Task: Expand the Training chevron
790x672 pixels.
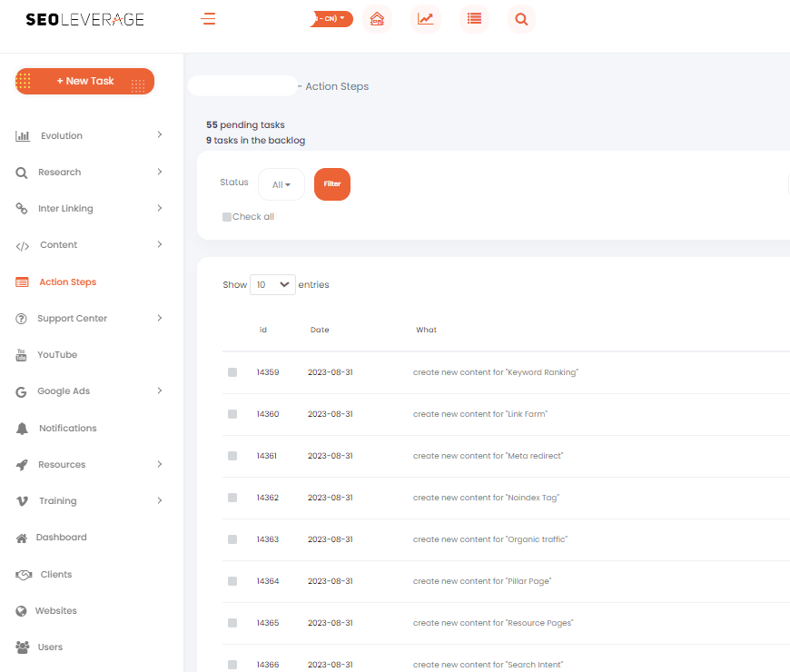Action: [x=160, y=500]
